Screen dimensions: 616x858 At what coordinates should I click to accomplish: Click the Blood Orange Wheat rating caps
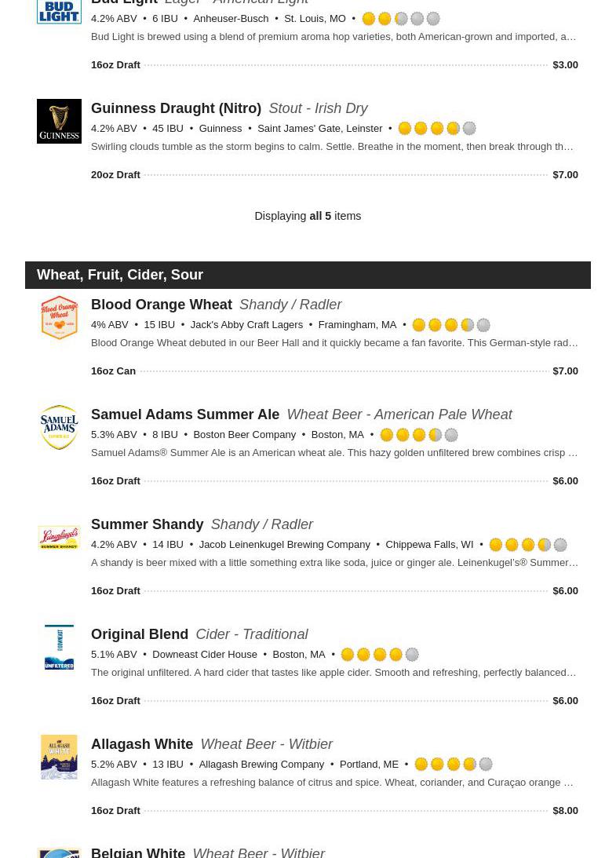(x=450, y=325)
